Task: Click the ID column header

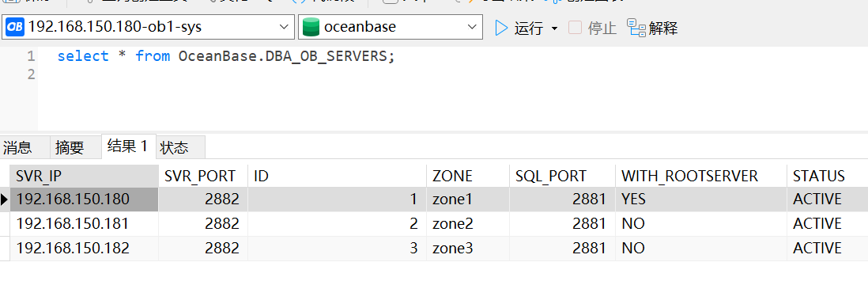Action: (x=337, y=176)
